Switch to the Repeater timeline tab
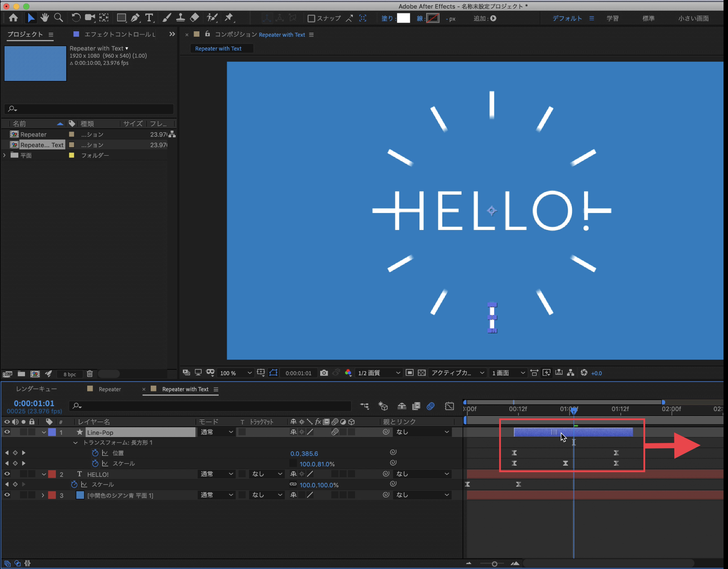The width and height of the screenshot is (728, 569). point(110,389)
